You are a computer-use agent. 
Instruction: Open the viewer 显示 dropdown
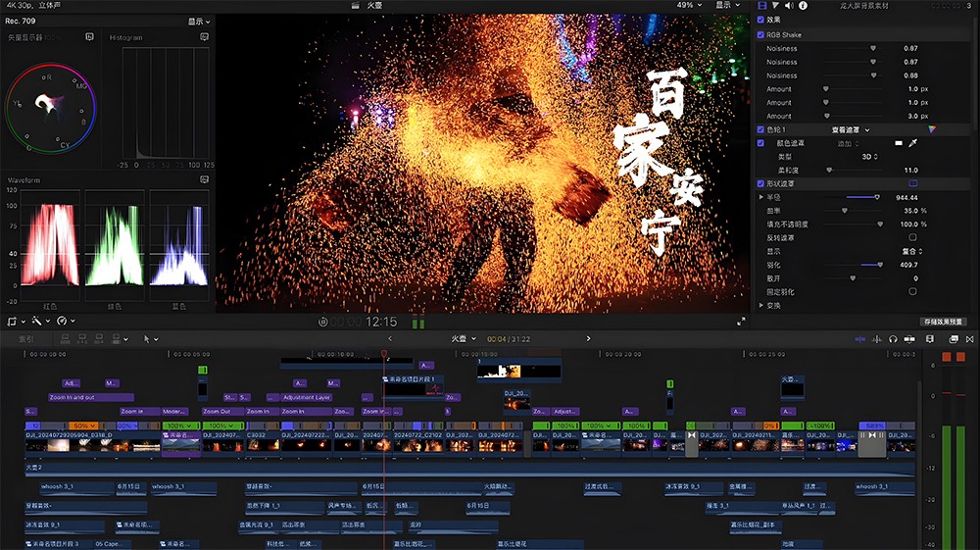727,5
